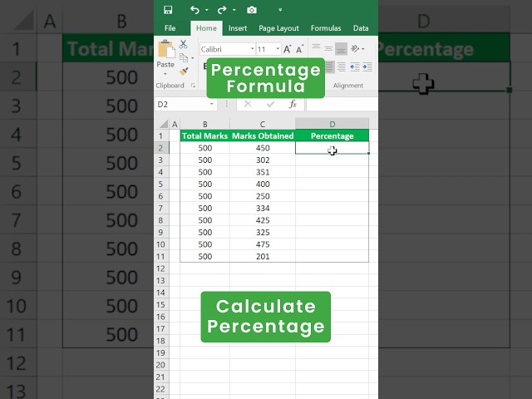This screenshot has height=399, width=532.
Task: Select column B header
Action: [205, 124]
